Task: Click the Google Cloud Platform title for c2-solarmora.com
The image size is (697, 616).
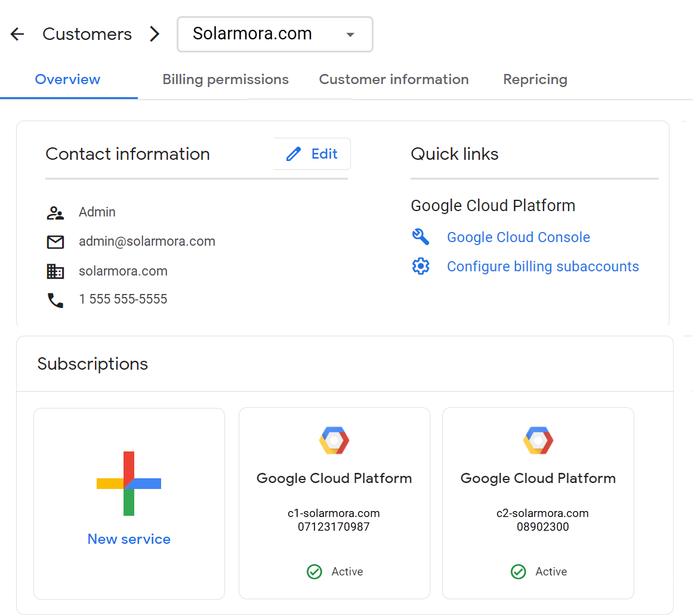Action: pyautogui.click(x=538, y=478)
